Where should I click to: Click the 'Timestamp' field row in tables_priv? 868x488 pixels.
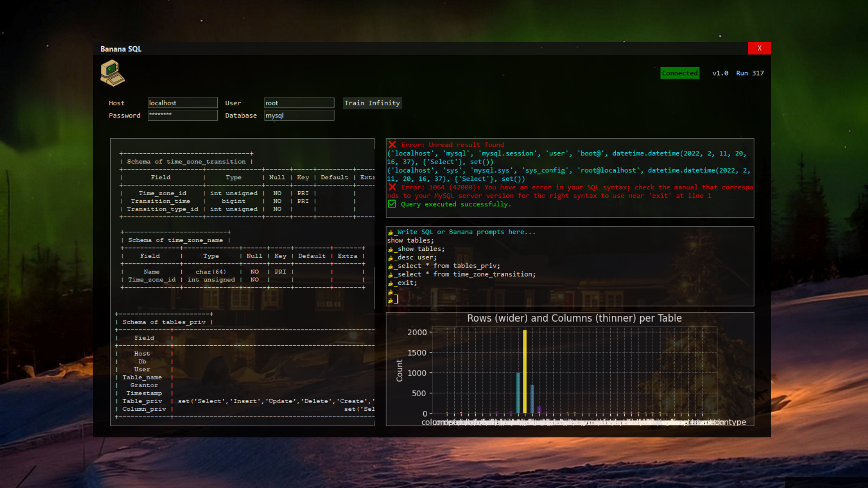pyautogui.click(x=144, y=394)
